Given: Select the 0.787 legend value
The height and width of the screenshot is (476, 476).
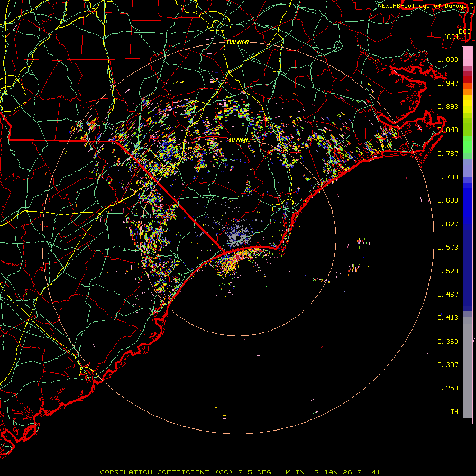Looking at the screenshot, I should [448, 153].
